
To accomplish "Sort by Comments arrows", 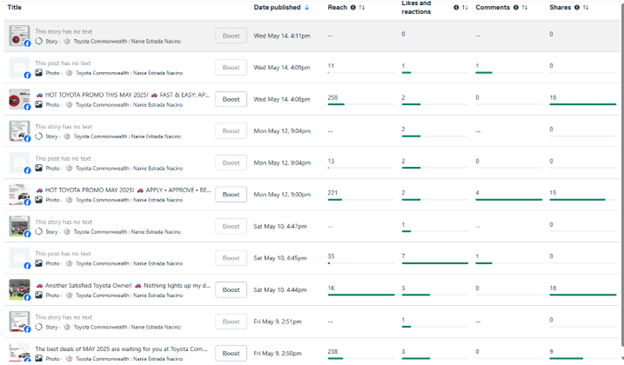I will coord(524,8).
